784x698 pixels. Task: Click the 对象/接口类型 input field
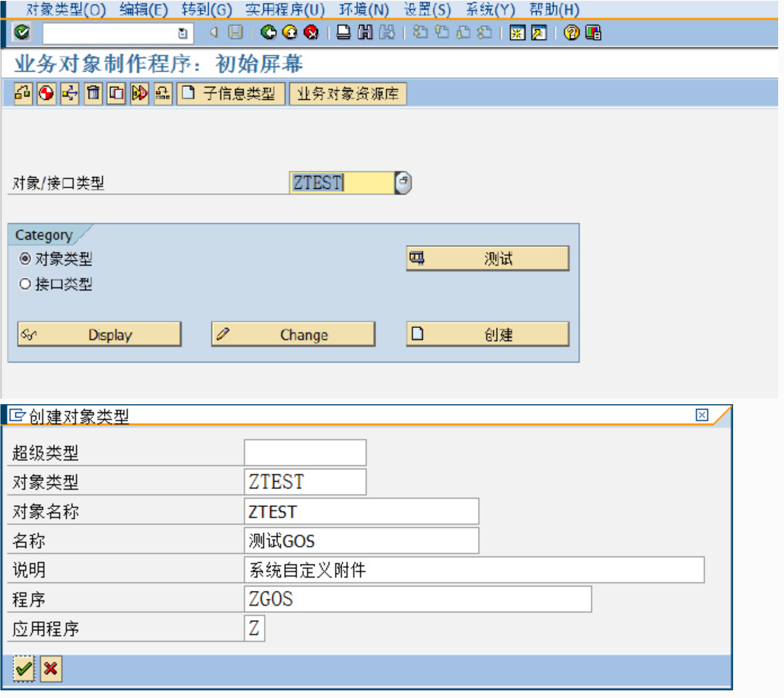(x=342, y=182)
